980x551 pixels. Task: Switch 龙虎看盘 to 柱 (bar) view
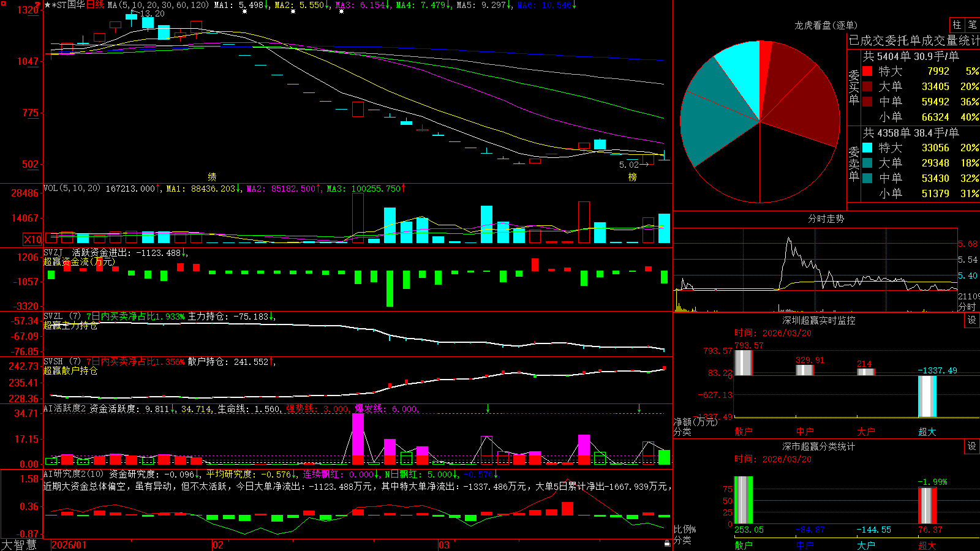coord(957,24)
